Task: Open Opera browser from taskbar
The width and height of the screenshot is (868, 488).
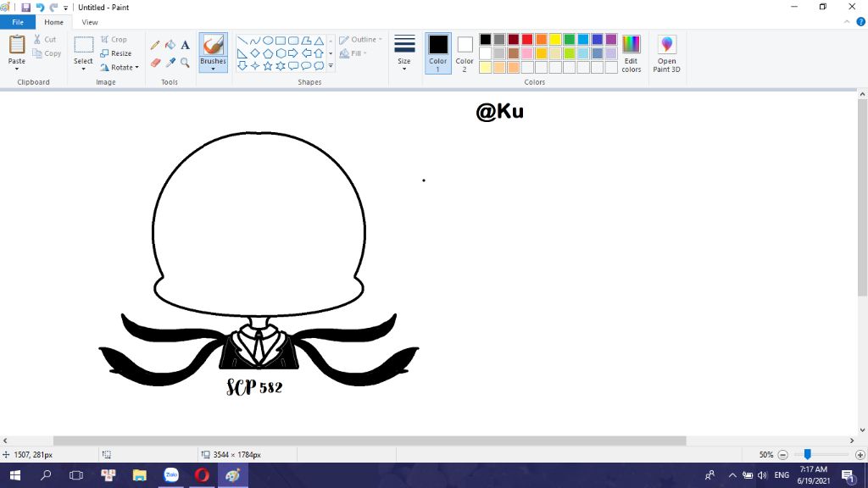Action: click(202, 475)
